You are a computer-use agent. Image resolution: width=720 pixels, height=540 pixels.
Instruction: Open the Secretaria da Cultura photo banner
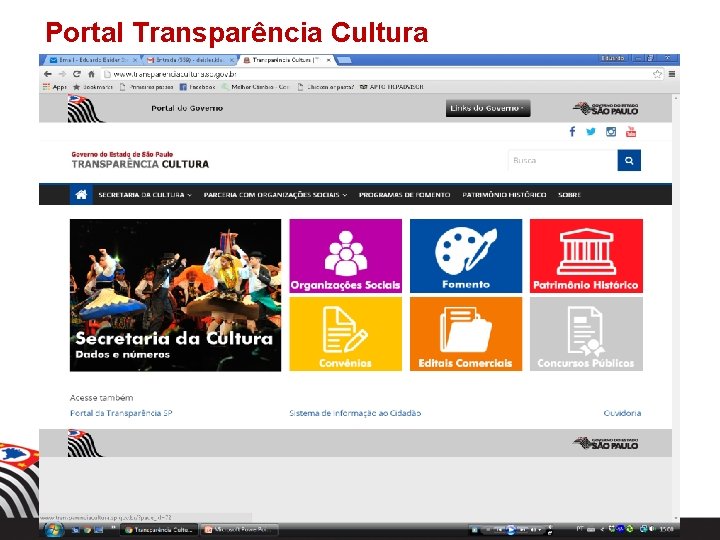[175, 295]
